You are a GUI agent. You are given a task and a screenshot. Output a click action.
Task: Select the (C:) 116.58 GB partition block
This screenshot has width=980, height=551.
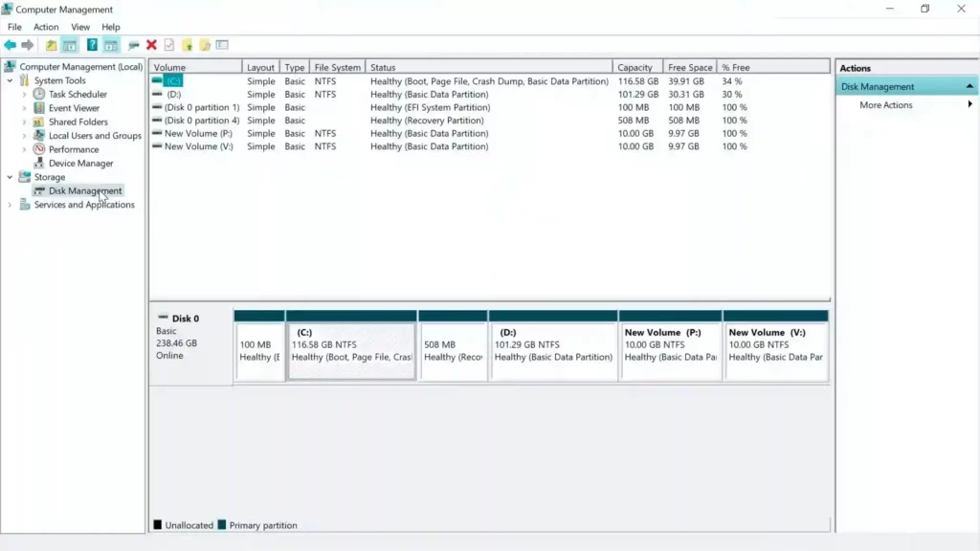(x=351, y=345)
